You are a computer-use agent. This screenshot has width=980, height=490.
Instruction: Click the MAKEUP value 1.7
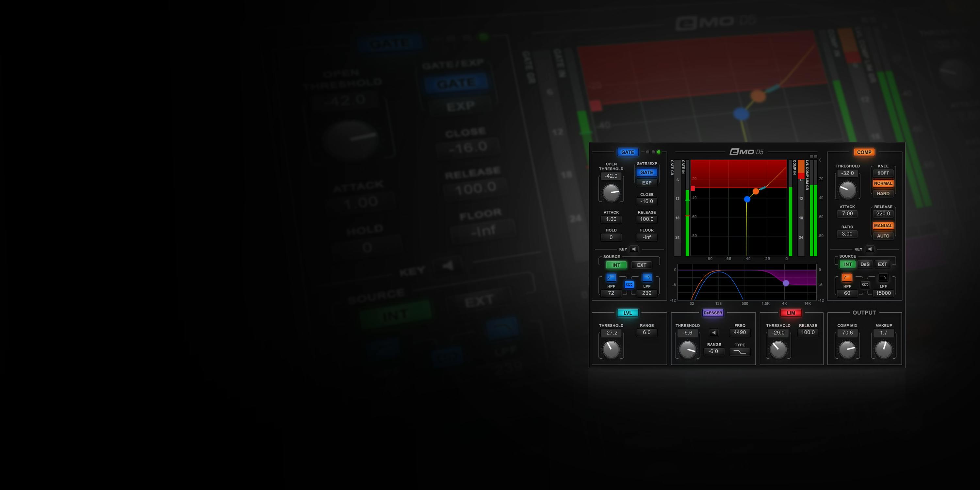pyautogui.click(x=883, y=333)
